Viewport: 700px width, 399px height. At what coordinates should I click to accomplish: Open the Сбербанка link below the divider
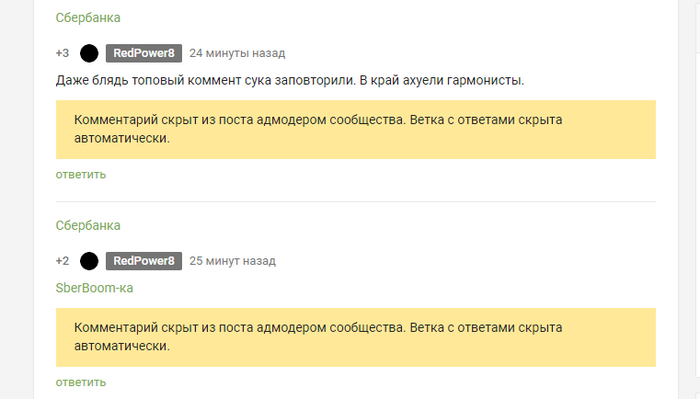click(x=88, y=225)
